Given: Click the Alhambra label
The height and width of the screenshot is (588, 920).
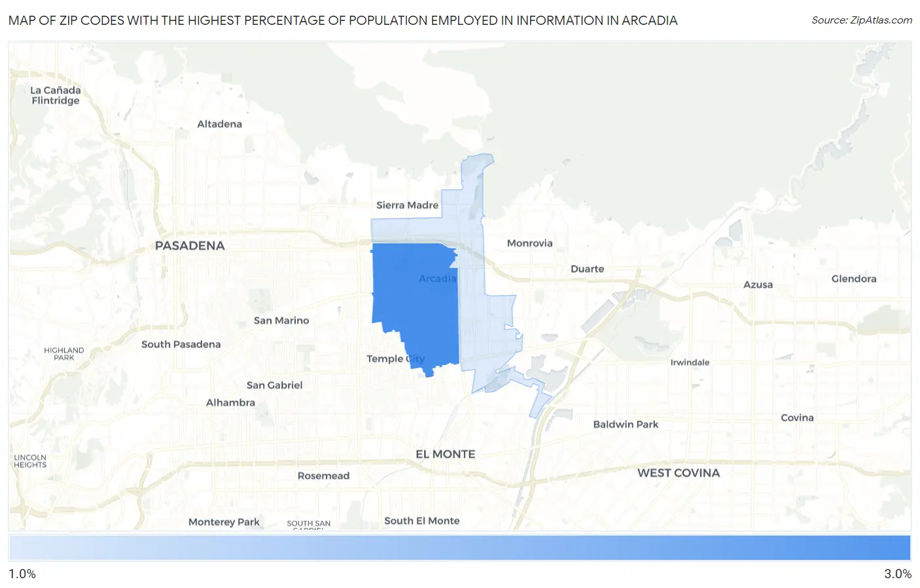Looking at the screenshot, I should [231, 403].
